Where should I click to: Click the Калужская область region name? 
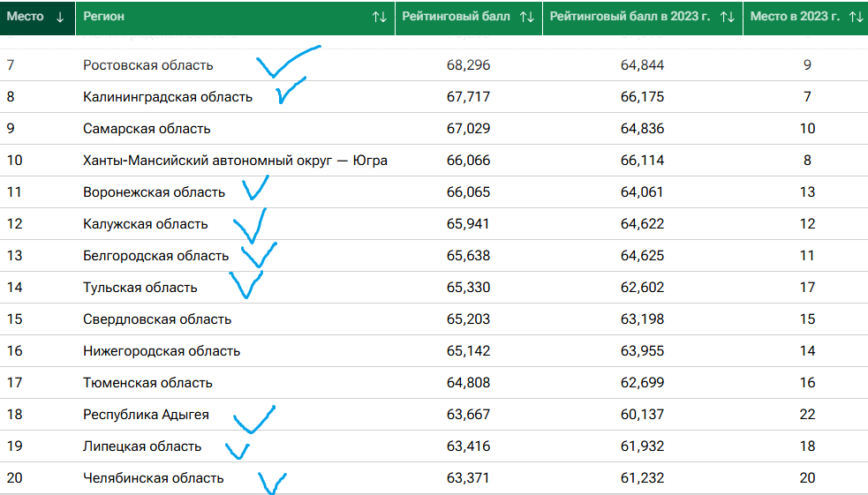(146, 224)
